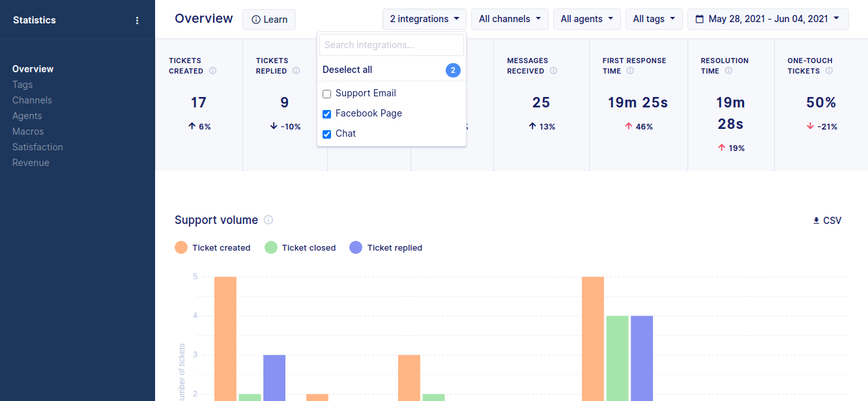Go to Revenue statistics in sidebar
Image resolution: width=868 pixels, height=401 pixels.
pos(31,163)
